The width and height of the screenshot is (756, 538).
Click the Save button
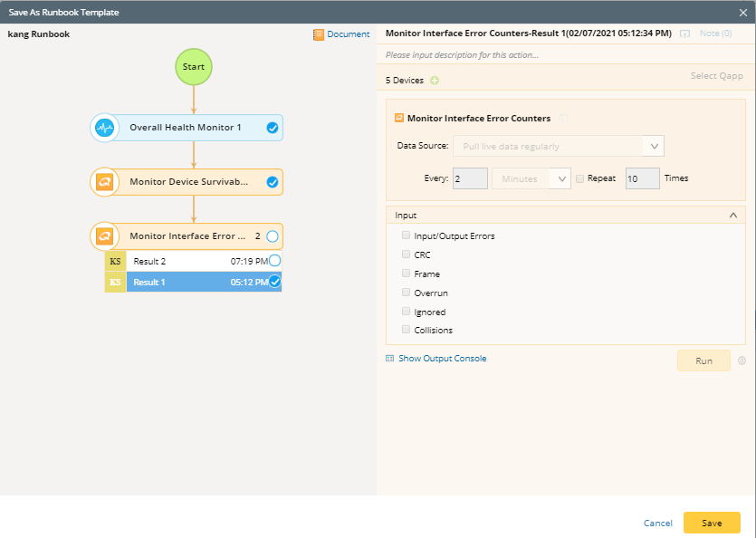(712, 523)
